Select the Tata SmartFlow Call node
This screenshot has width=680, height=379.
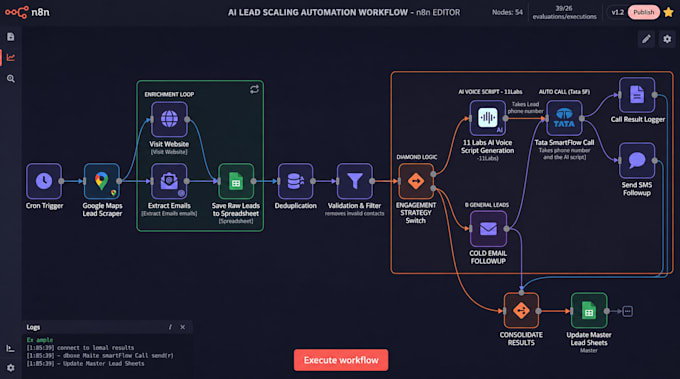[564, 118]
